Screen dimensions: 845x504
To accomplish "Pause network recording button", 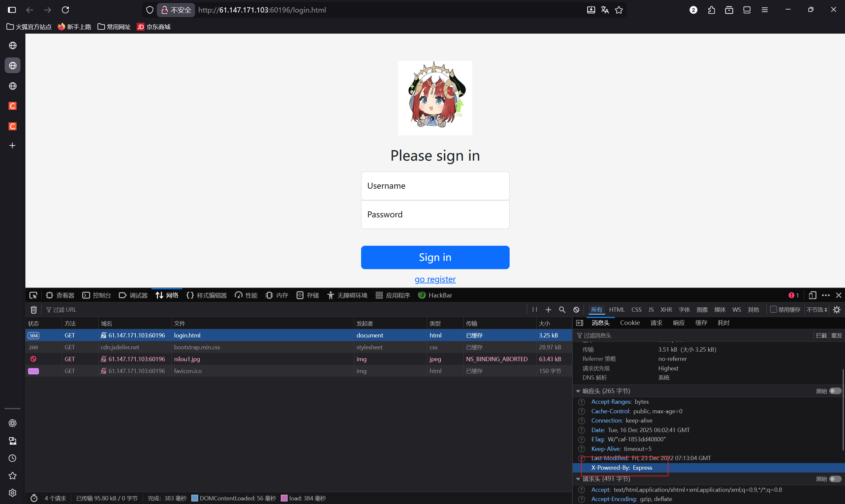I will click(534, 309).
